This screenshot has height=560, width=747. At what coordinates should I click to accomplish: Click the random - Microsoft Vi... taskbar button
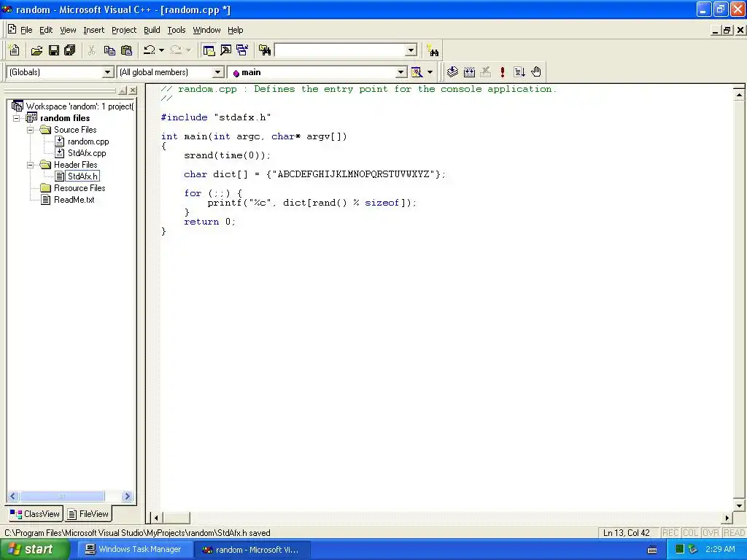click(x=252, y=550)
